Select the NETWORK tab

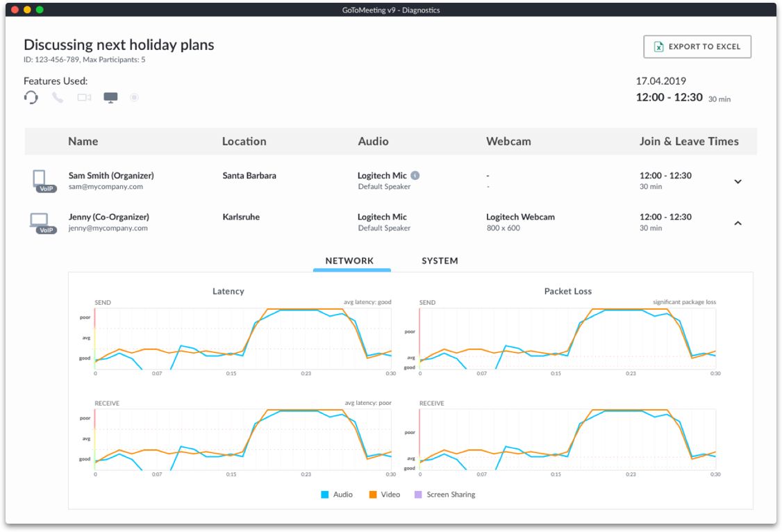pos(350,261)
